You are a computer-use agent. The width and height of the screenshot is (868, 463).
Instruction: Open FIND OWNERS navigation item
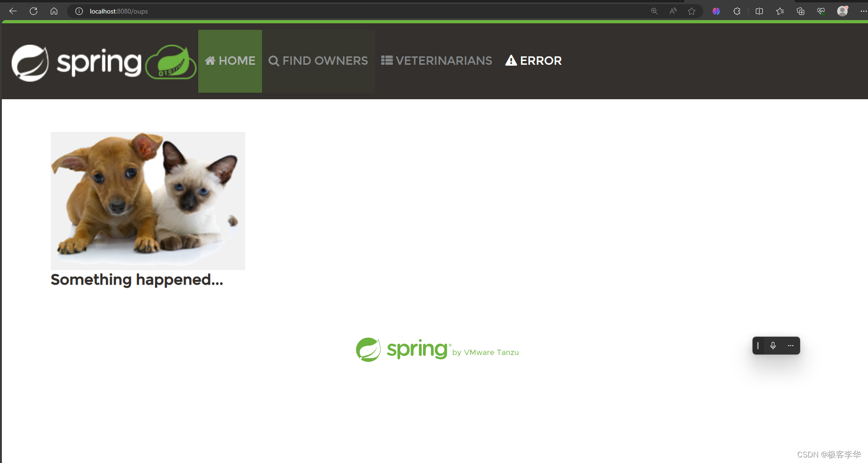[318, 61]
